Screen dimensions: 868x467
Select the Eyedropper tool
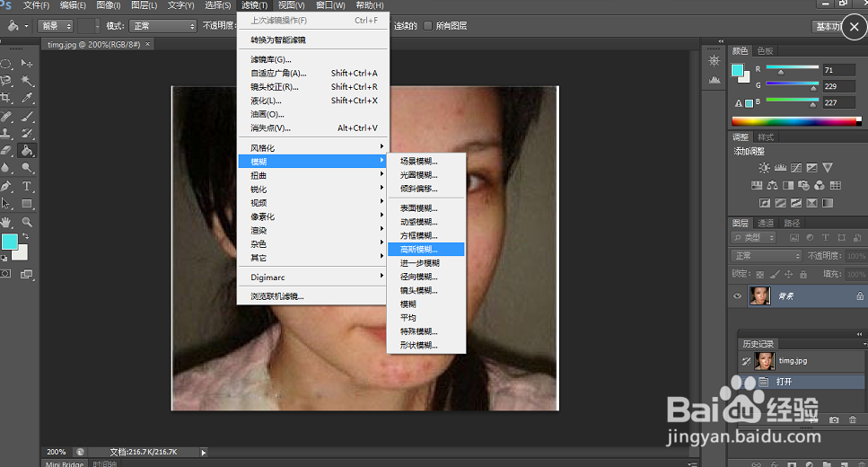point(27,98)
